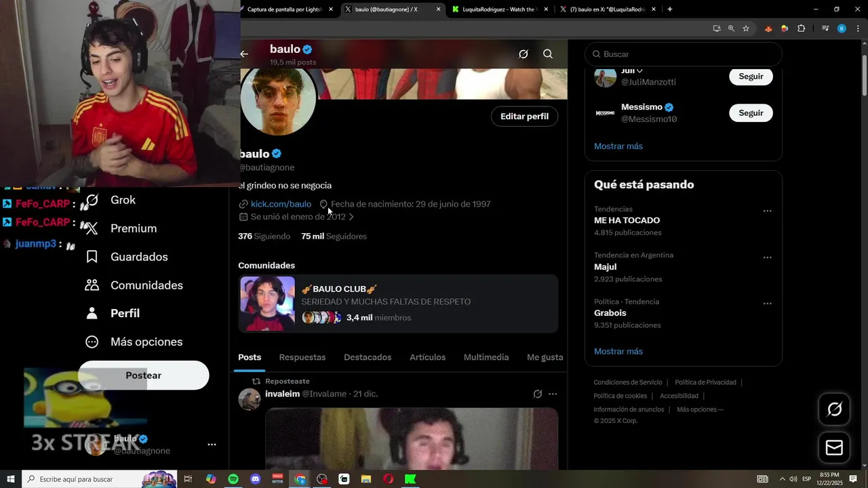Bookmark page with the star icon

(746, 28)
